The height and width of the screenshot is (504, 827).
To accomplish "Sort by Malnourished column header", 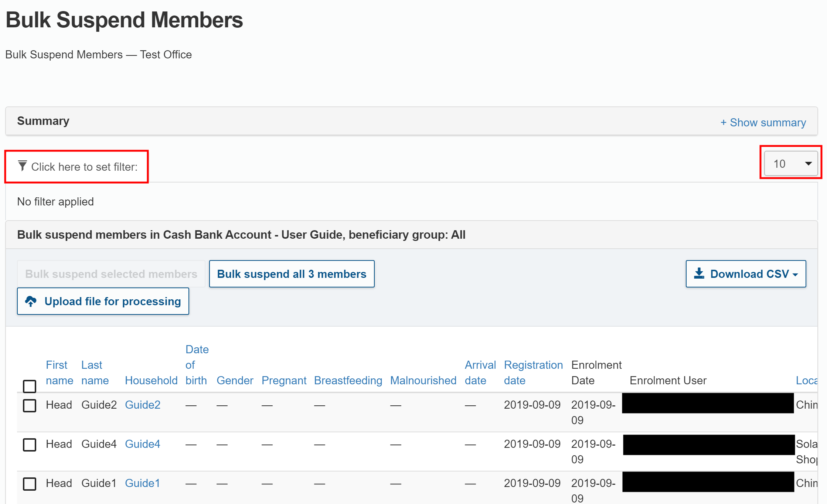I will pos(423,380).
